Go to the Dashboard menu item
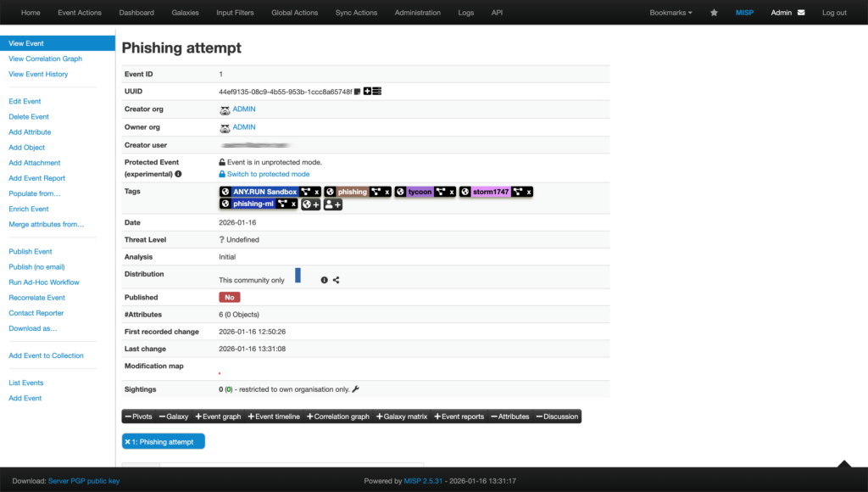Screen dimensions: 868x492 (136, 12)
